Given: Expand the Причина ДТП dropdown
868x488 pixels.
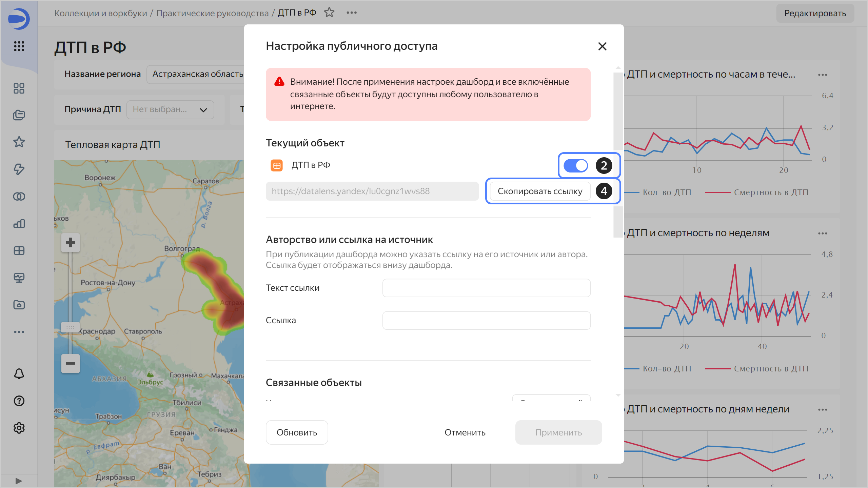Looking at the screenshot, I should point(170,109).
